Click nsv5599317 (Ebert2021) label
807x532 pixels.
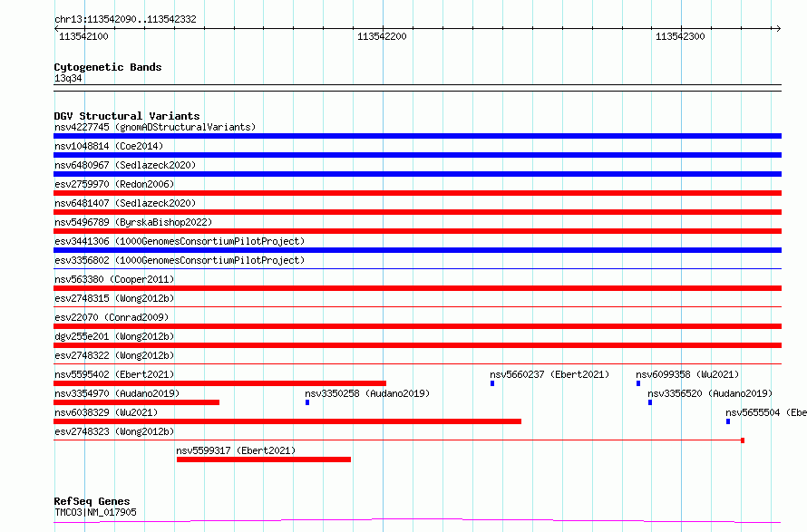click(x=236, y=450)
